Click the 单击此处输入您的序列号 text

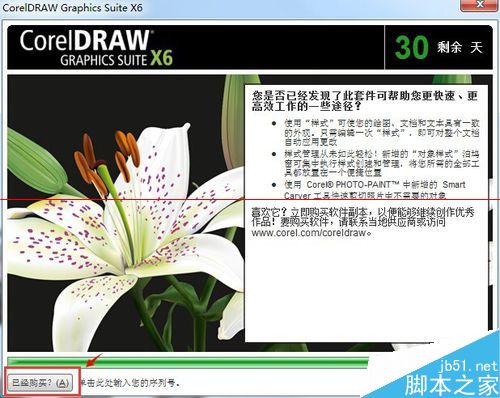[130, 383]
